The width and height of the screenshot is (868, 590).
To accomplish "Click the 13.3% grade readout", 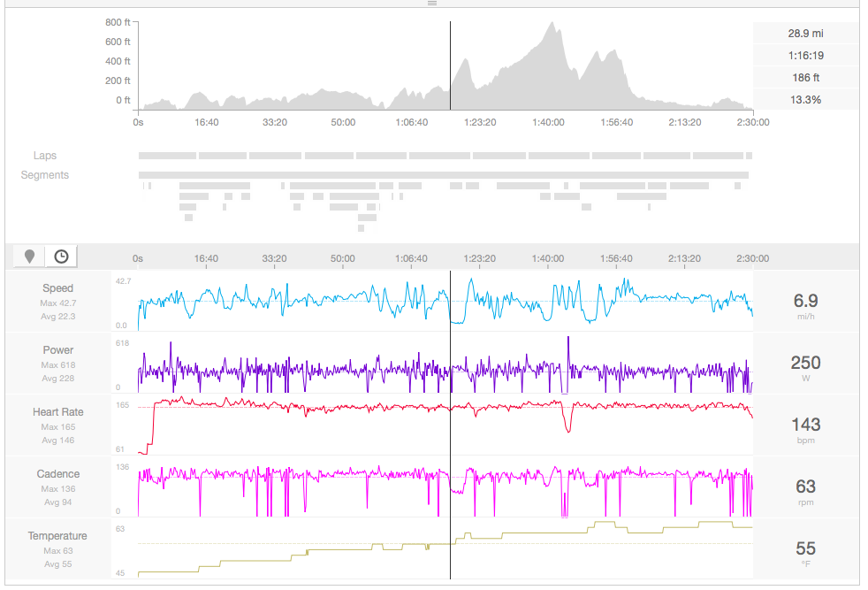I will 805,100.
